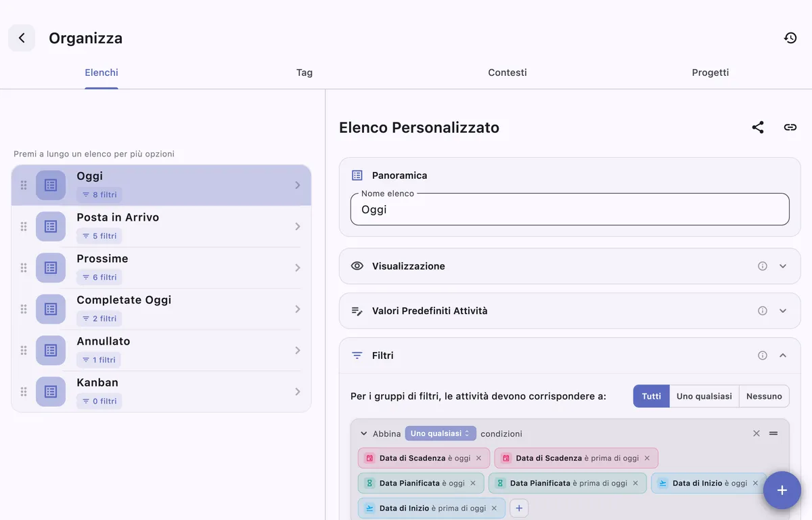812x520 pixels.
Task: Click the list icon of Oggi
Action: (51, 186)
